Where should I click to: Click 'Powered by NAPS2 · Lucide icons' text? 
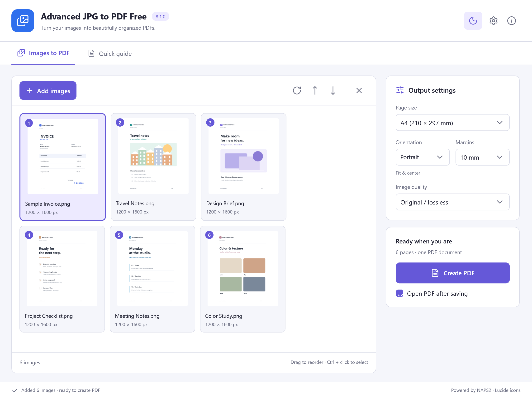[486, 390]
